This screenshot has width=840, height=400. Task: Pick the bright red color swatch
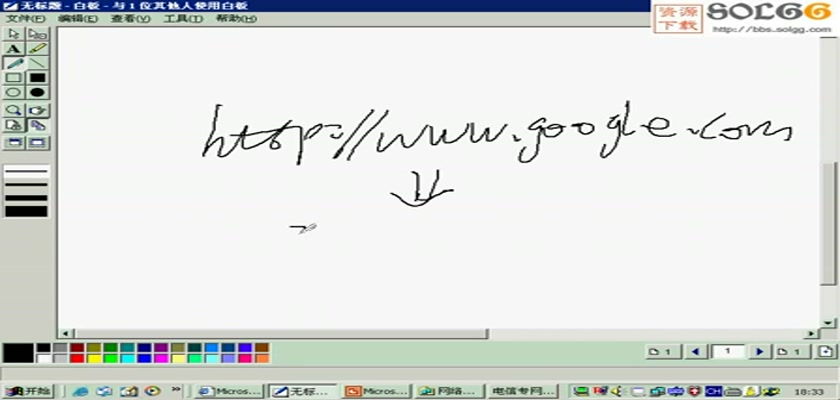coord(77,358)
